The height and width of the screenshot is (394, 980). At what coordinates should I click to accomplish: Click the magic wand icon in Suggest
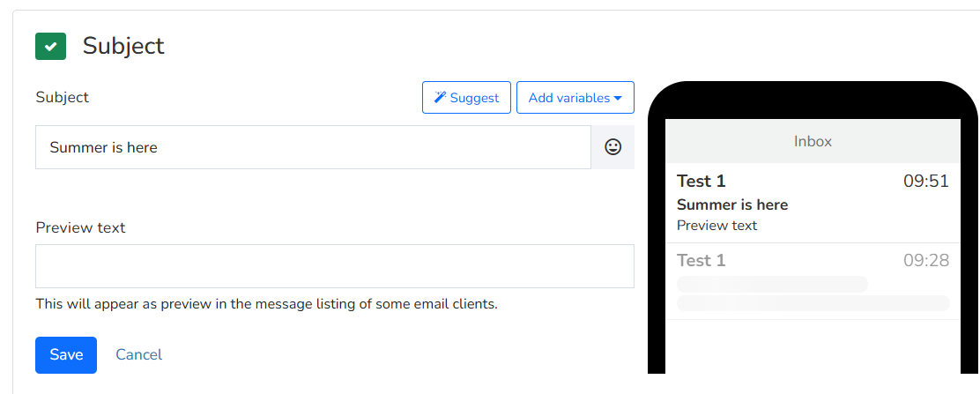[440, 98]
